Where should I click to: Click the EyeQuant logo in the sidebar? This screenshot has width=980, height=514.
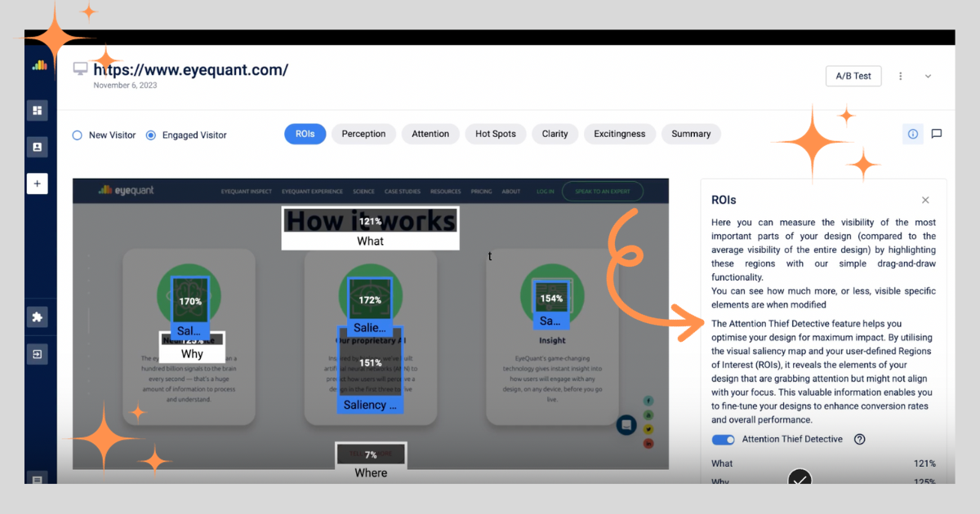pyautogui.click(x=39, y=66)
